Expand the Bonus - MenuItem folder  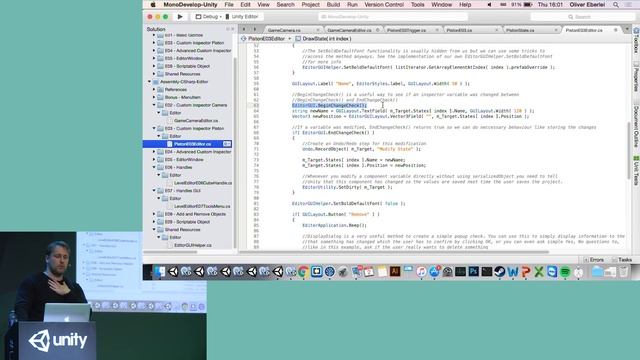coord(154,97)
